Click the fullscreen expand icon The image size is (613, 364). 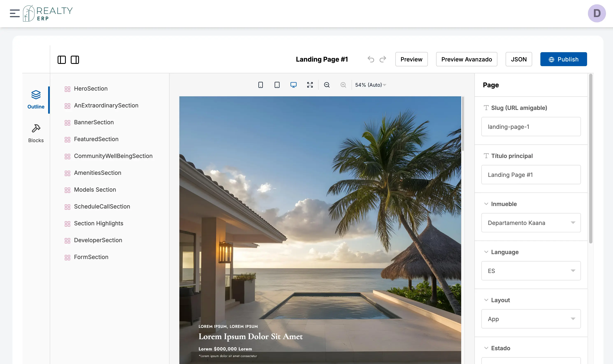[310, 85]
